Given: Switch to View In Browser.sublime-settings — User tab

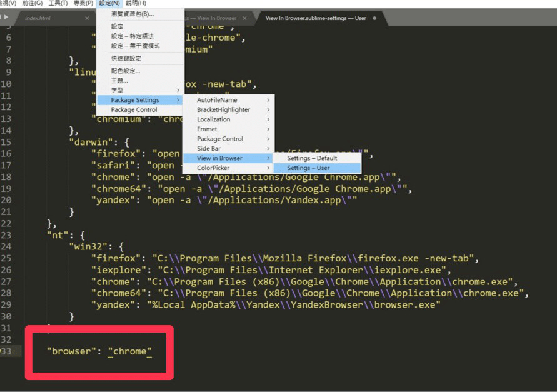Looking at the screenshot, I should (x=316, y=18).
